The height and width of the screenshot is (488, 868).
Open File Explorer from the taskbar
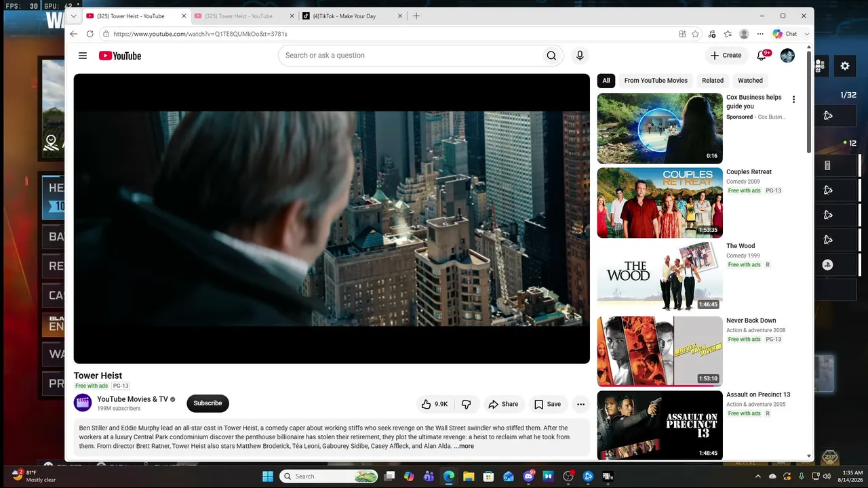[469, 476]
